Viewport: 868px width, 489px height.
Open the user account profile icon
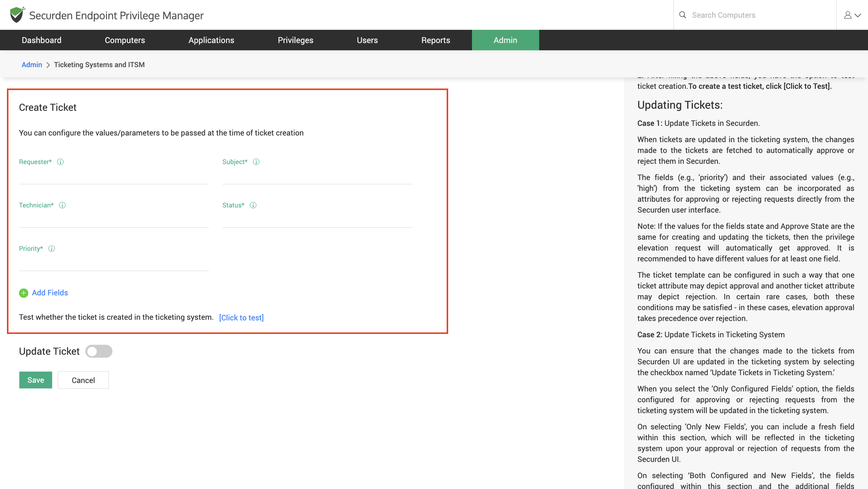point(848,15)
